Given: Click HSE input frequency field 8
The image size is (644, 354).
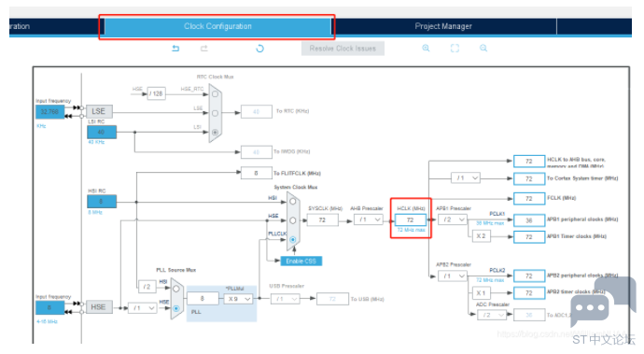Looking at the screenshot, I should tap(49, 307).
